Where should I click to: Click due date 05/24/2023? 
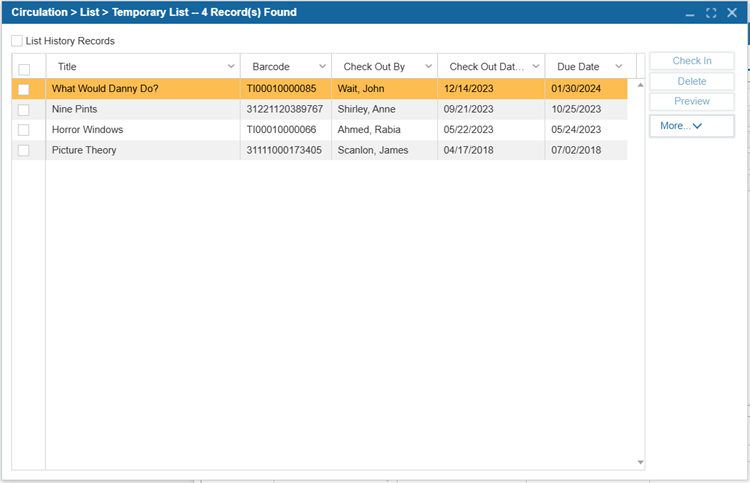coord(576,130)
